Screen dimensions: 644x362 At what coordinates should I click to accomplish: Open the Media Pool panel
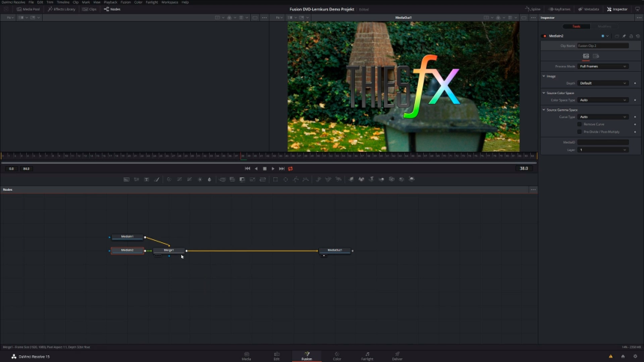coord(28,9)
